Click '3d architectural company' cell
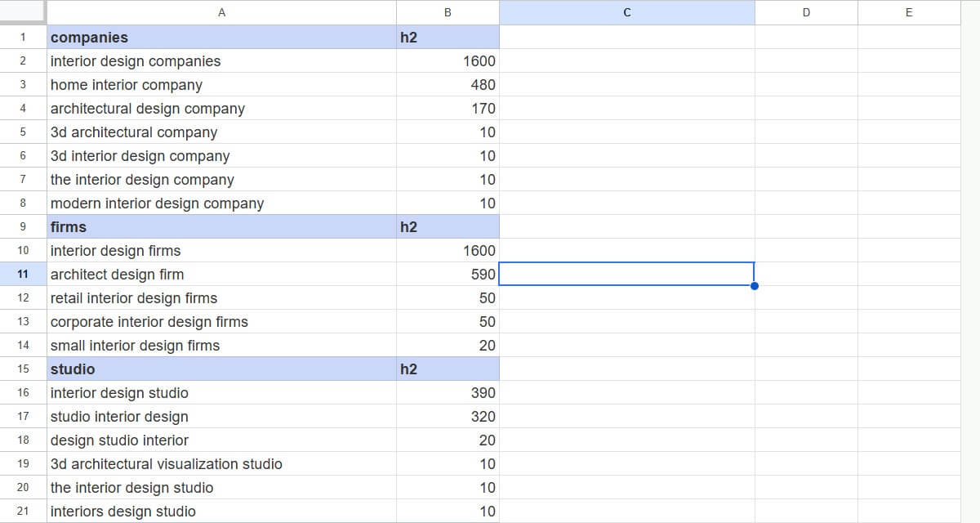Image resolution: width=980 pixels, height=523 pixels. (221, 132)
